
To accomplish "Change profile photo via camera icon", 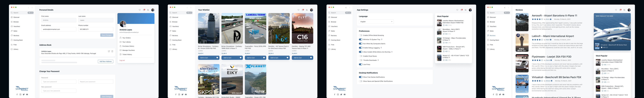I will [125, 26].
